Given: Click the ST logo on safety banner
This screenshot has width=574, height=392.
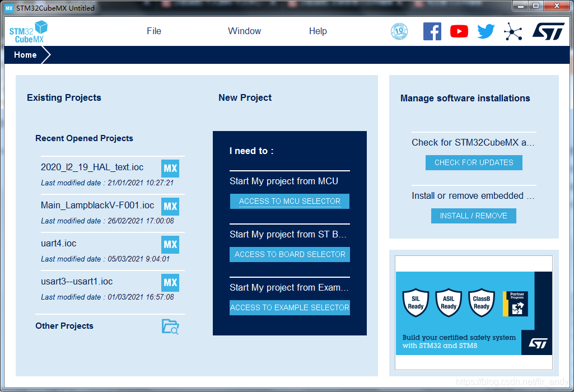Looking at the screenshot, I should tap(538, 343).
